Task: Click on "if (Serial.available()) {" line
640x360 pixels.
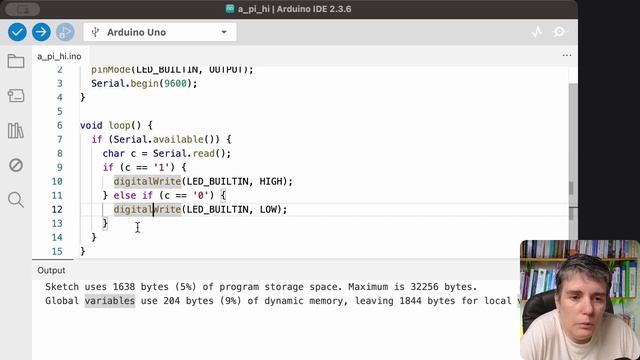Action: (x=162, y=140)
